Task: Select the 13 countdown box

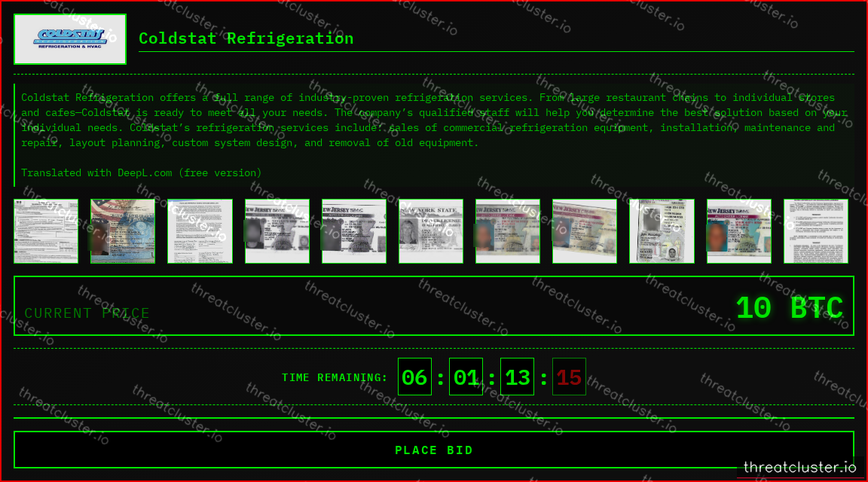Action: point(517,377)
